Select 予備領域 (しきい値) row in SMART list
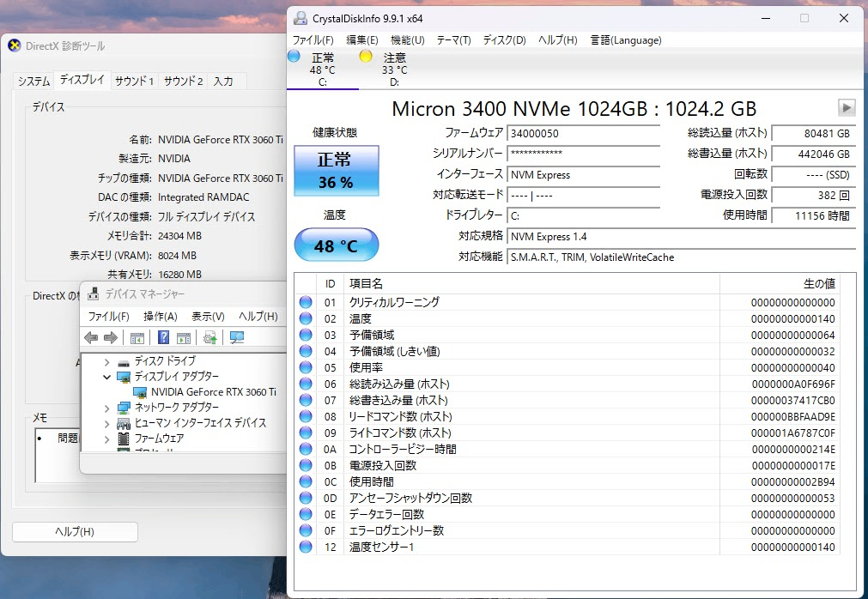This screenshot has height=599, width=868. 568,351
